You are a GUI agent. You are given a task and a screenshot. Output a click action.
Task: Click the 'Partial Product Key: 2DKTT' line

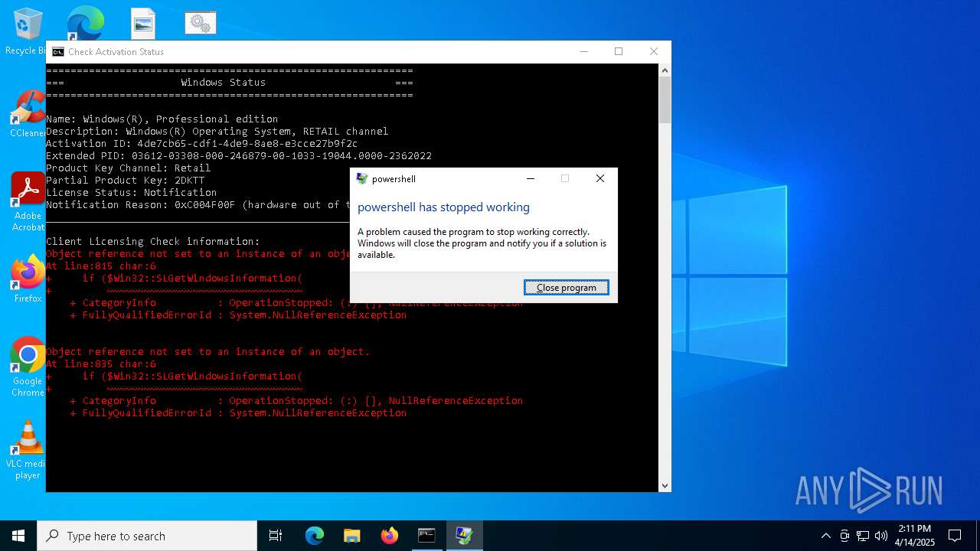(126, 181)
